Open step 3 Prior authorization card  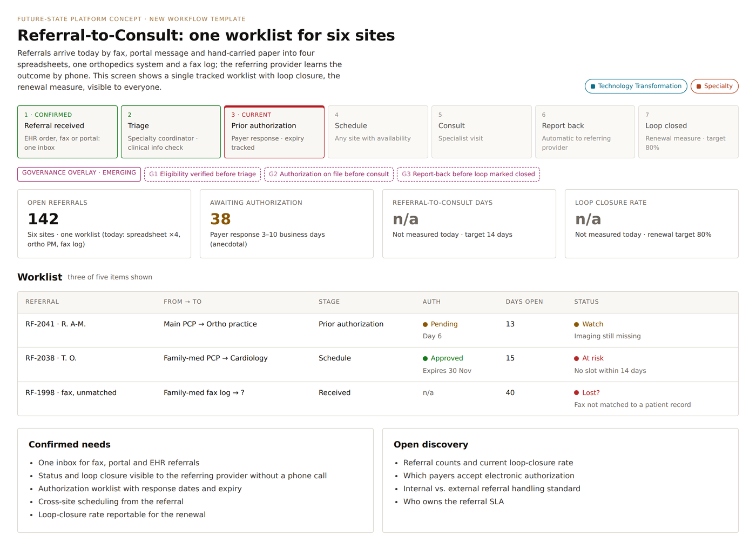tap(274, 132)
